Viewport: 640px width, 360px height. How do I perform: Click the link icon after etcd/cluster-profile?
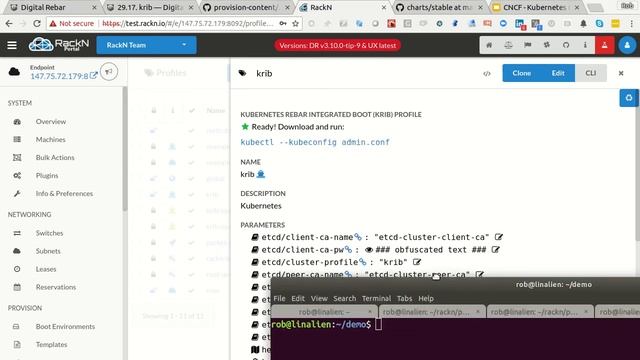(362, 262)
